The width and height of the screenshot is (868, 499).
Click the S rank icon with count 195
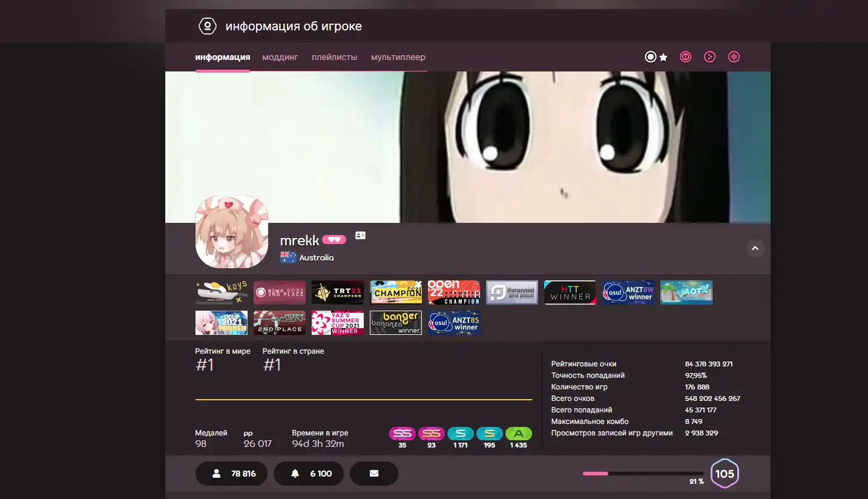[x=490, y=434]
